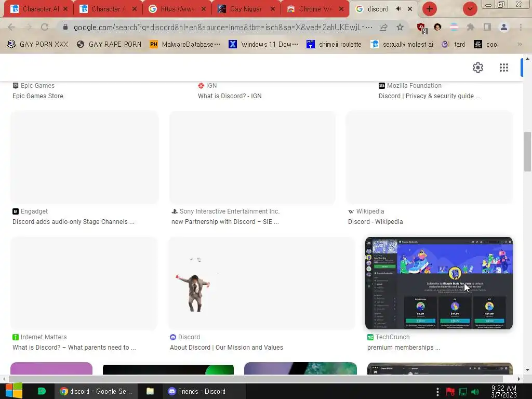The width and height of the screenshot is (532, 399).
Task: Click the Sony Interactive Entertainment PlayStation favicon
Action: click(175, 211)
